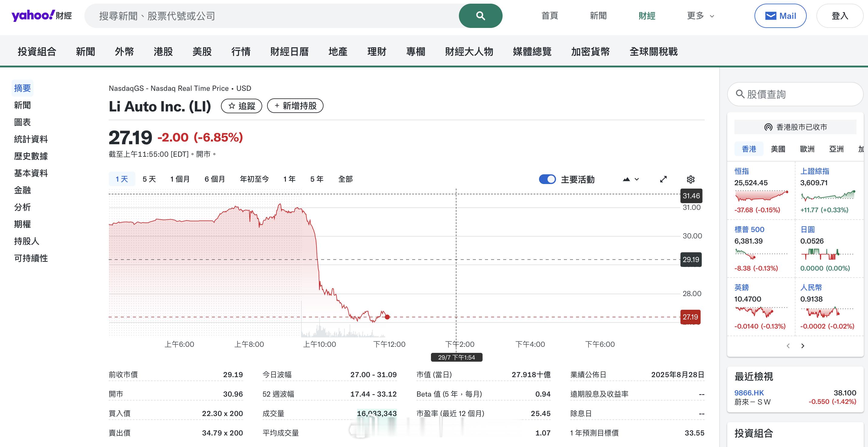The image size is (868, 447).
Task: Click the 追蹤 star button
Action: 241,106
